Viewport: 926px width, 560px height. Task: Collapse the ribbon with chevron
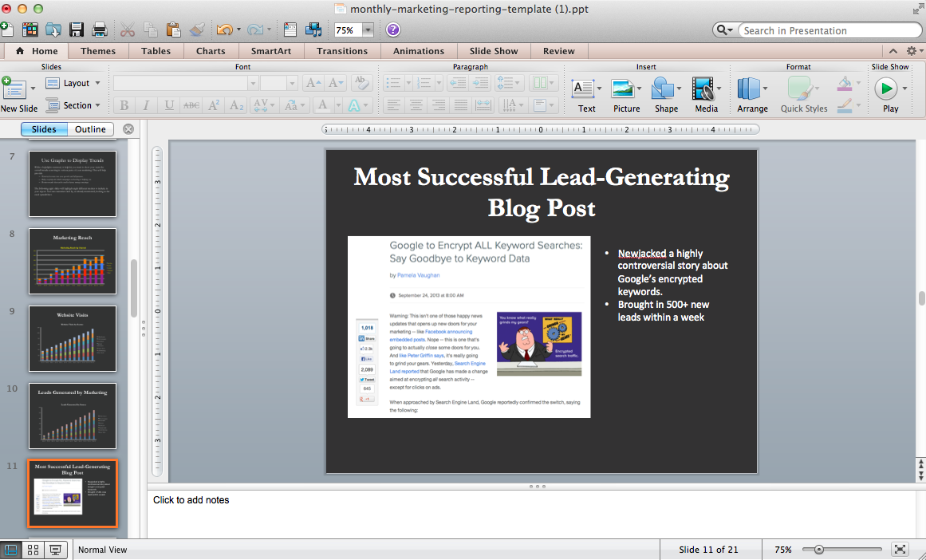tap(893, 51)
